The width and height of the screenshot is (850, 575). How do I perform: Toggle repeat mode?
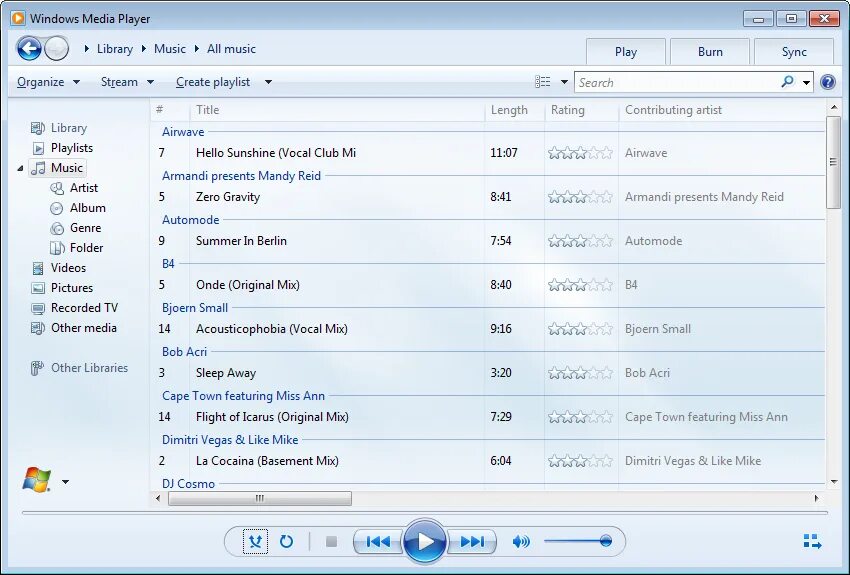(286, 541)
